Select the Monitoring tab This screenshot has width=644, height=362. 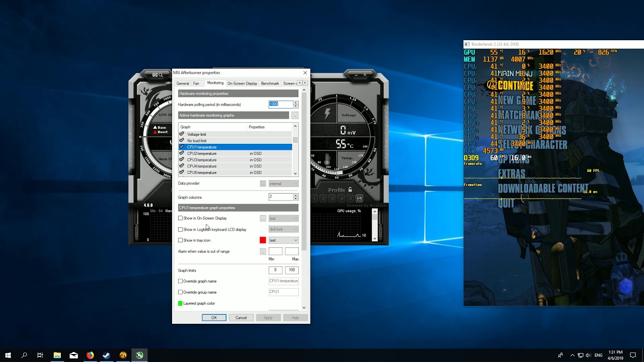coord(215,83)
